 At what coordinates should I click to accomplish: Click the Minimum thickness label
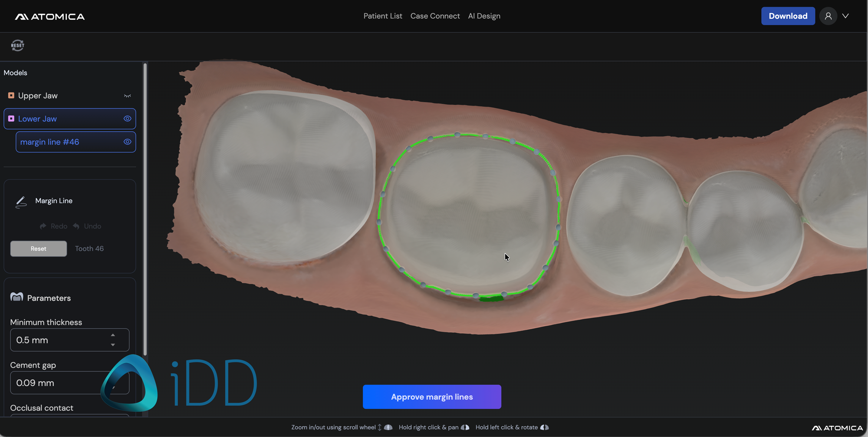(46, 322)
